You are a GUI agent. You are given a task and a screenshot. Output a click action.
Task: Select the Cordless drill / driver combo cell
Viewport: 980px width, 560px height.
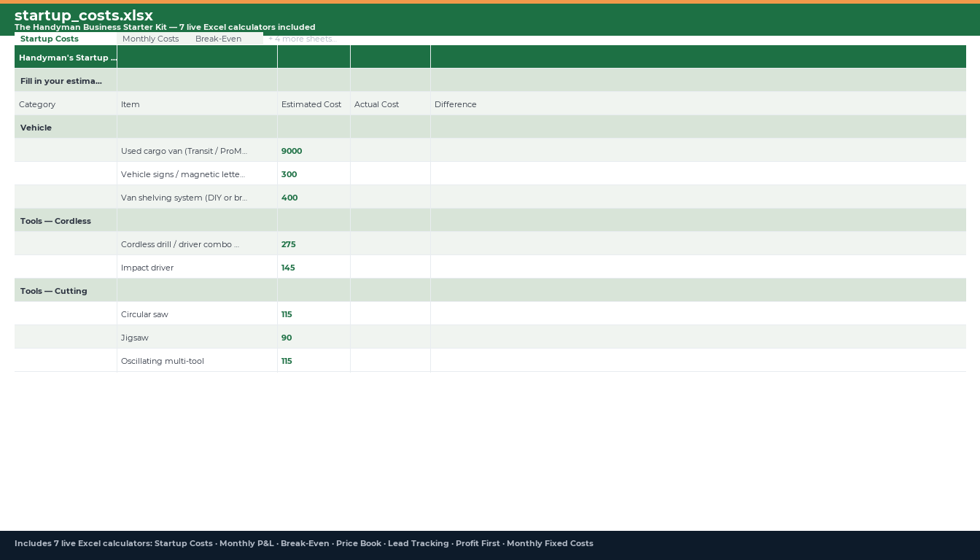[x=197, y=244]
